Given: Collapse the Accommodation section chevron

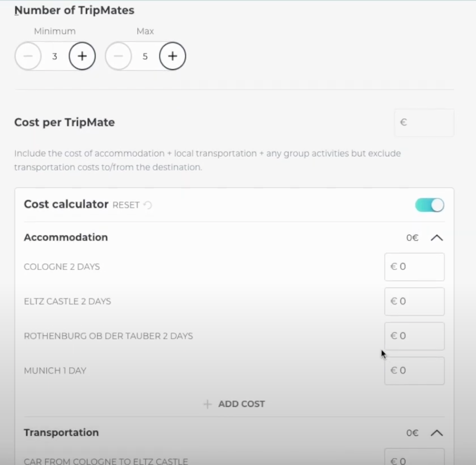Looking at the screenshot, I should click(x=437, y=238).
